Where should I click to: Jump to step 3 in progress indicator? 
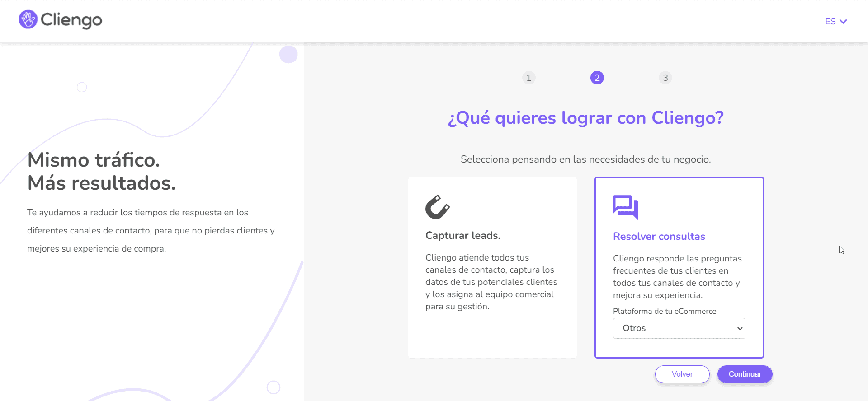665,78
